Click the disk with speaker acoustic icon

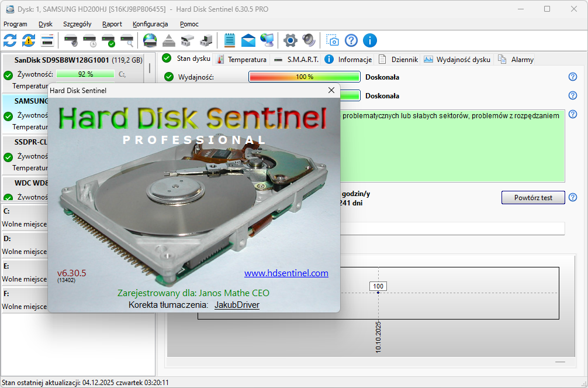tap(71, 40)
